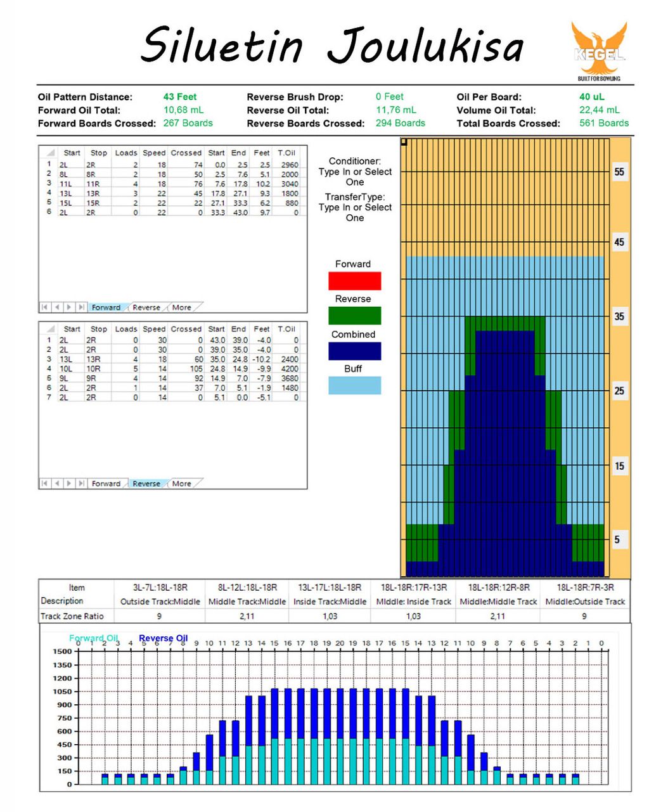The image size is (649, 812).
Task: Click small black square atop lane graph
Action: (404, 143)
